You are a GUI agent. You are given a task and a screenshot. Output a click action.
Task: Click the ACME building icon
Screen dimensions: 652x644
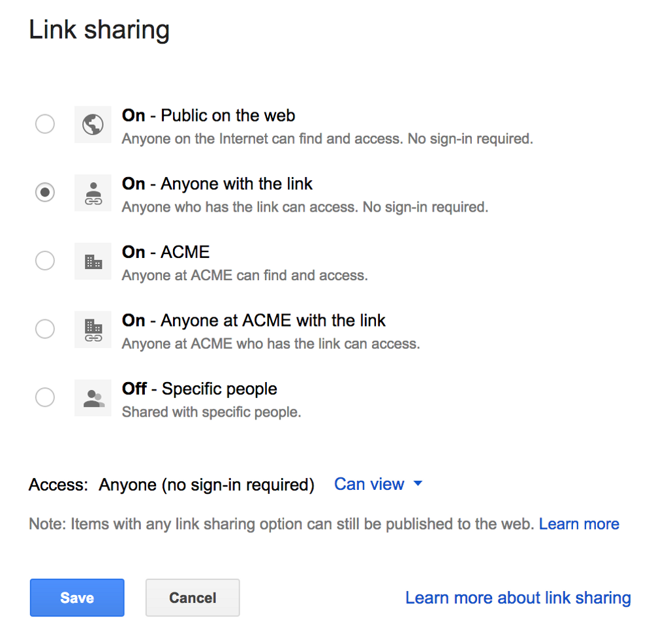93,261
